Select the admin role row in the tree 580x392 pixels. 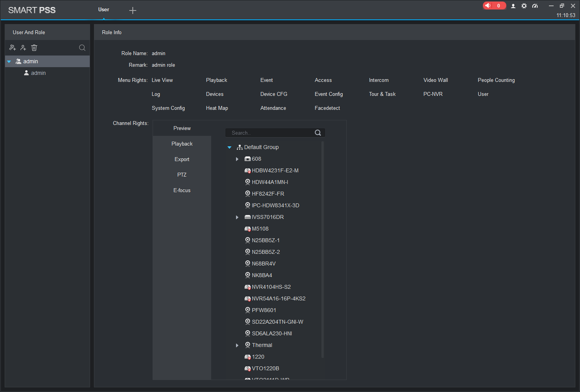pyautogui.click(x=47, y=61)
